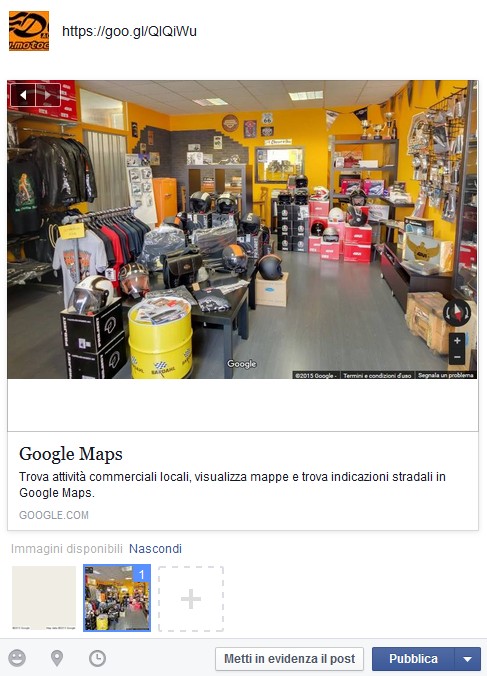487x676 pixels.
Task: Expand the Pubblica dropdown arrow
Action: pos(467,659)
